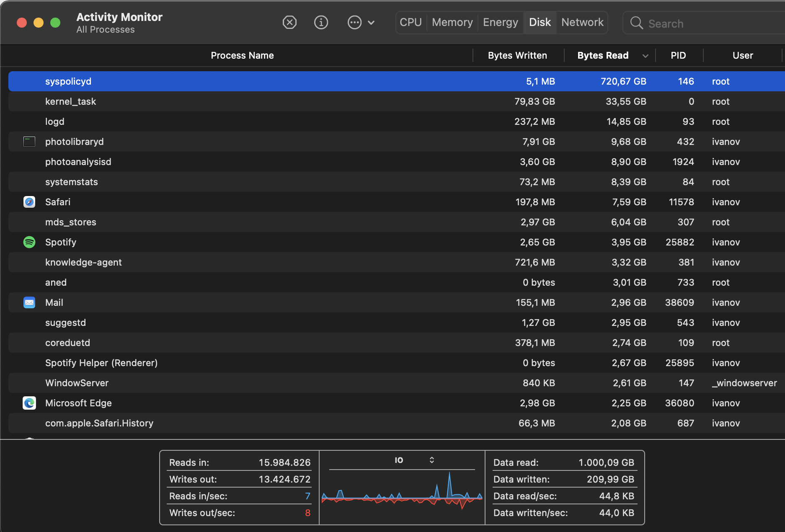Open the IO graph type selector

431,460
